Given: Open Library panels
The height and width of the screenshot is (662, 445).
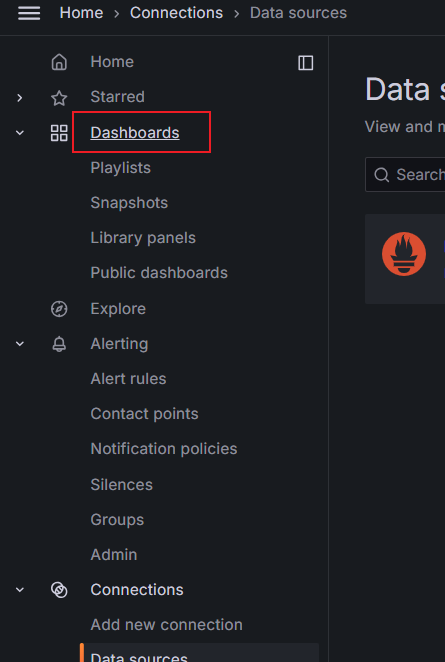Looking at the screenshot, I should pyautogui.click(x=143, y=238).
